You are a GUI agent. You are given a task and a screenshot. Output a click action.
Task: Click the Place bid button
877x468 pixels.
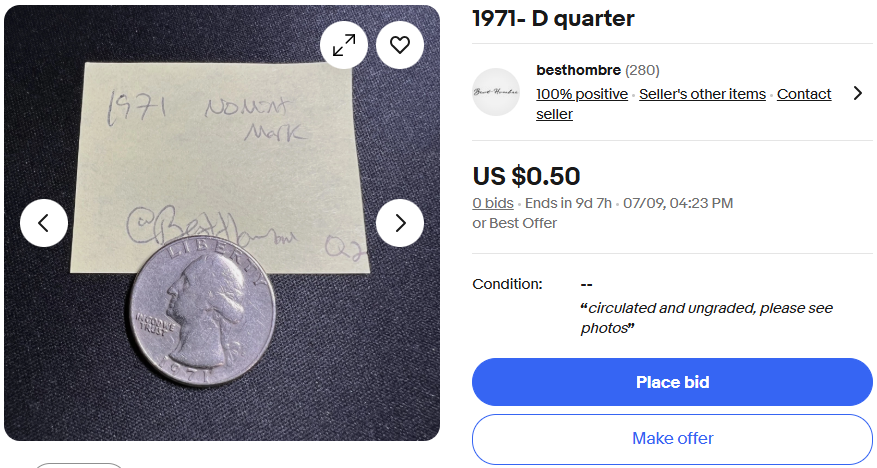point(672,382)
